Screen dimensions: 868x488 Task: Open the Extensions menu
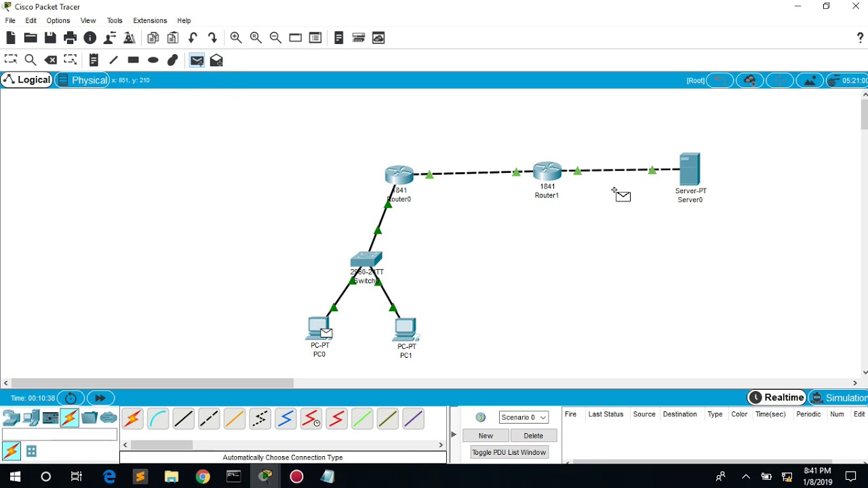click(x=150, y=20)
